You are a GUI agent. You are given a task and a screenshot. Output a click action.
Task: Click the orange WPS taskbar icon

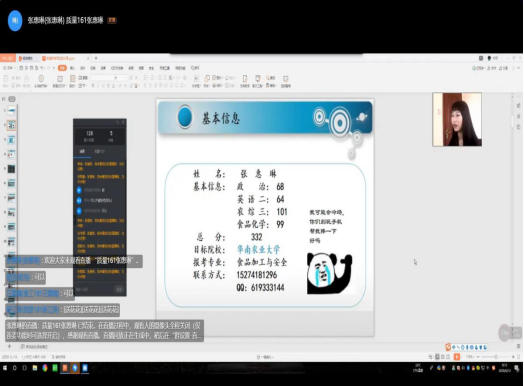[65, 368]
